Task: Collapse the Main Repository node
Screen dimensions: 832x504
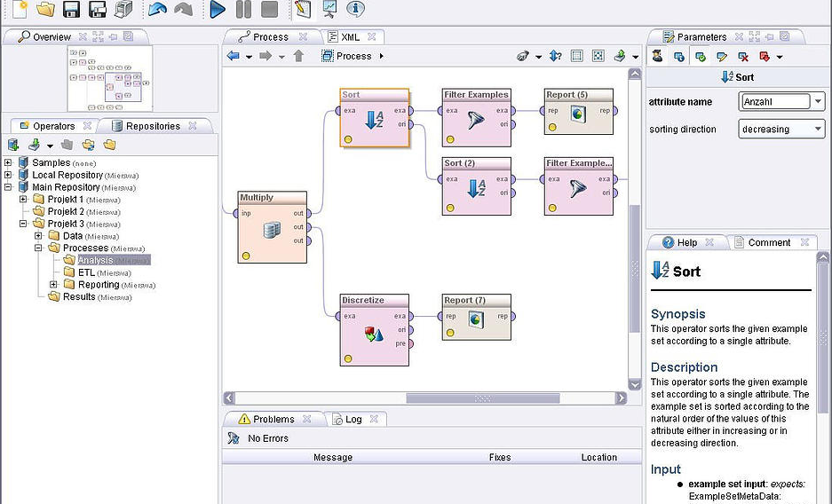Action: point(8,187)
